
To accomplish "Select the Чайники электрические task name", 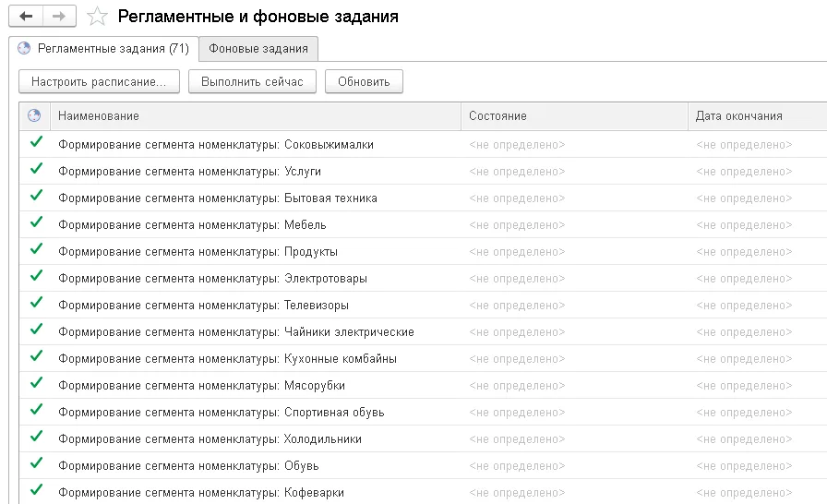I will [x=235, y=332].
